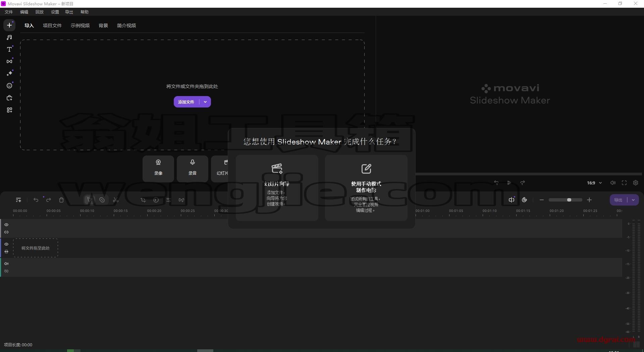Toggle preview volume speaker icon

click(x=613, y=183)
